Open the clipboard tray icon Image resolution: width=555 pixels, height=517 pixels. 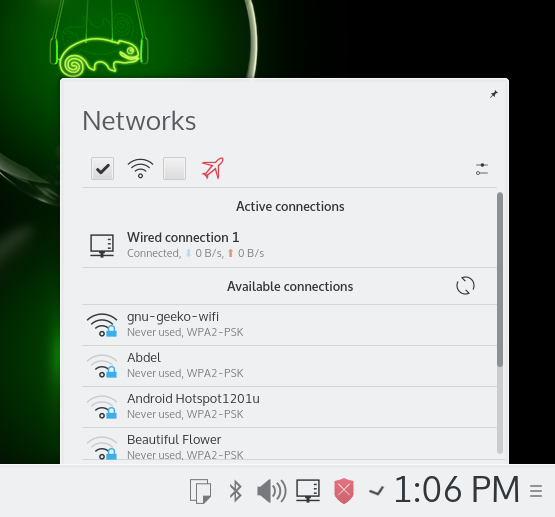(201, 491)
